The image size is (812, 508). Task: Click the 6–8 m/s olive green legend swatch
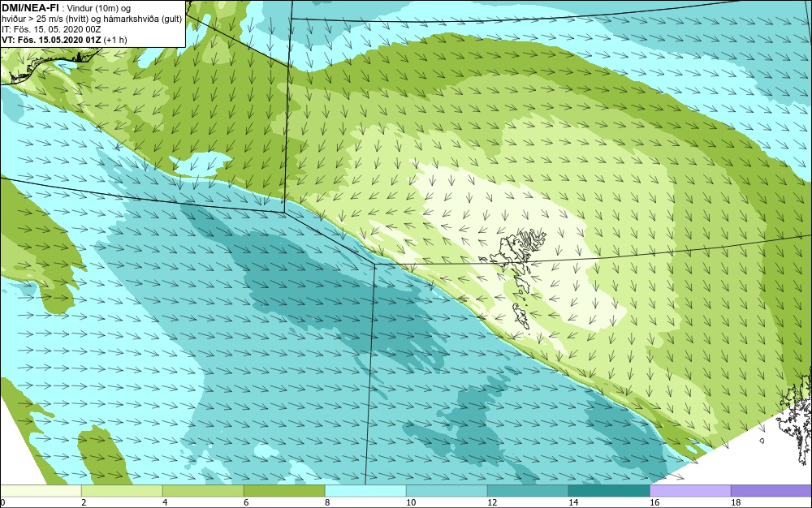(284, 491)
